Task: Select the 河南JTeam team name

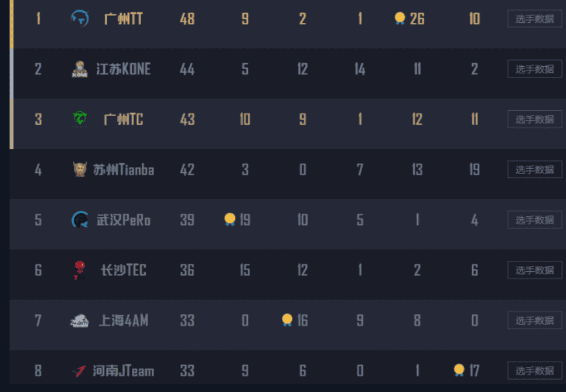Action: click(124, 371)
